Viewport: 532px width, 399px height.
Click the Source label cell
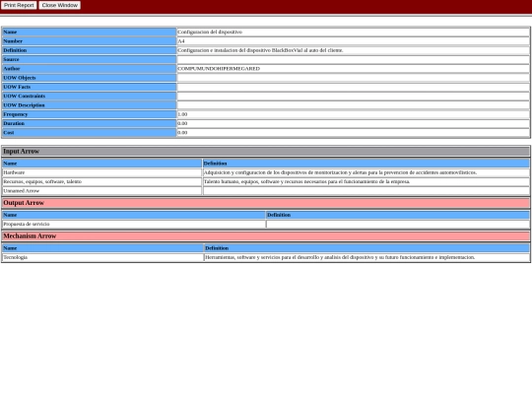click(90, 59)
